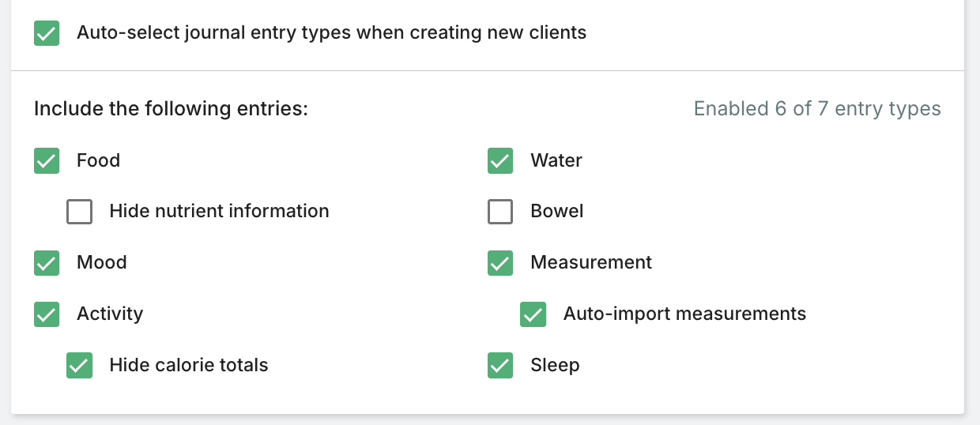This screenshot has width=980, height=425.
Task: Uncheck Auto-select journal entry types checkbox
Action: [47, 33]
